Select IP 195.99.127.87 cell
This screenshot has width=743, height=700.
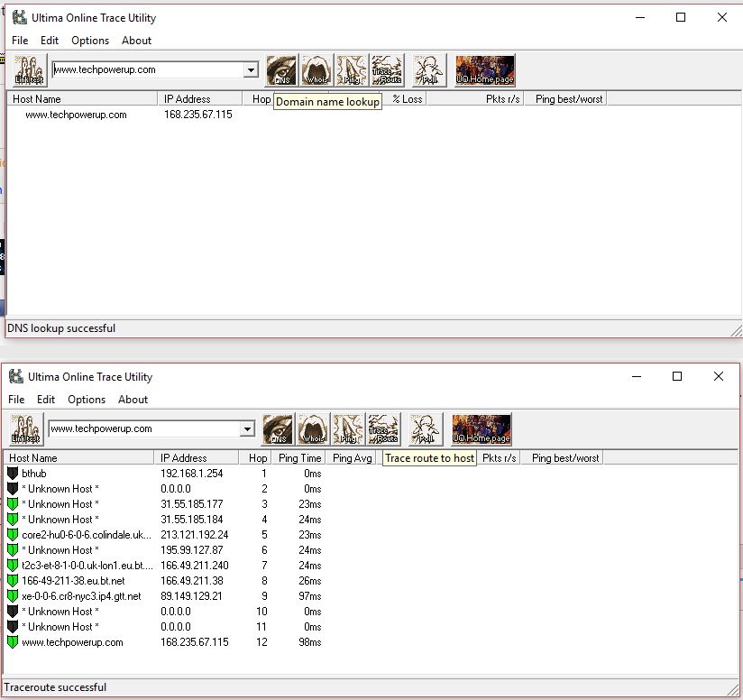[x=191, y=550]
